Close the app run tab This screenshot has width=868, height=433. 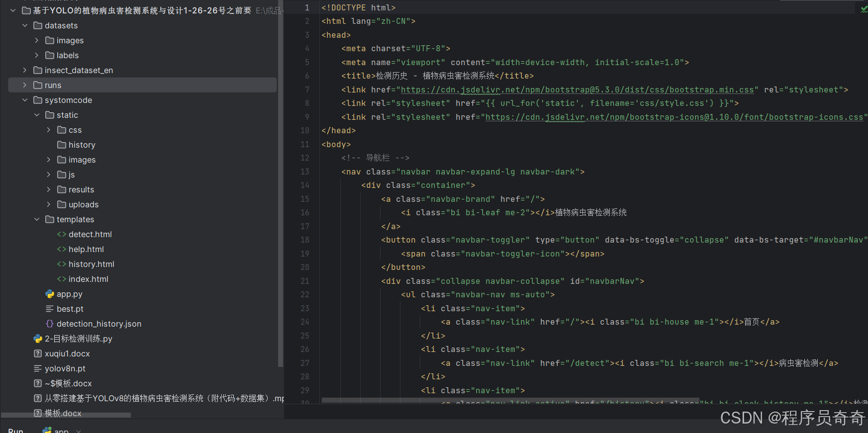[x=79, y=431]
